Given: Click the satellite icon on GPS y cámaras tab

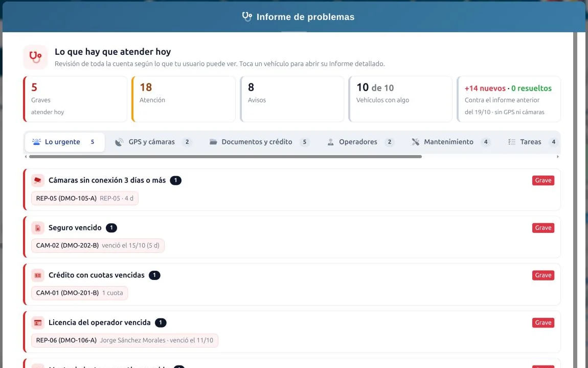Looking at the screenshot, I should tap(119, 142).
